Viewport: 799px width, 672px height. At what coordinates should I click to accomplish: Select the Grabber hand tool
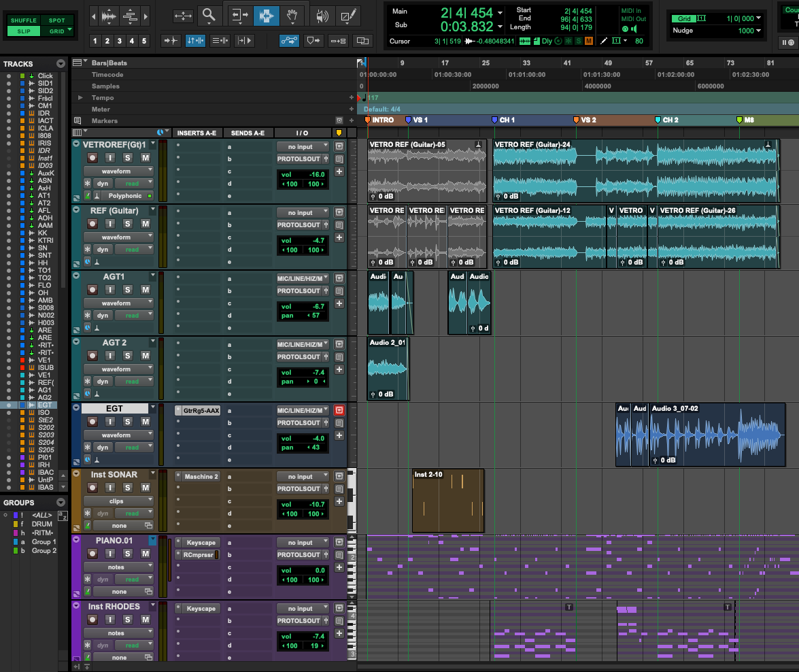pyautogui.click(x=292, y=15)
